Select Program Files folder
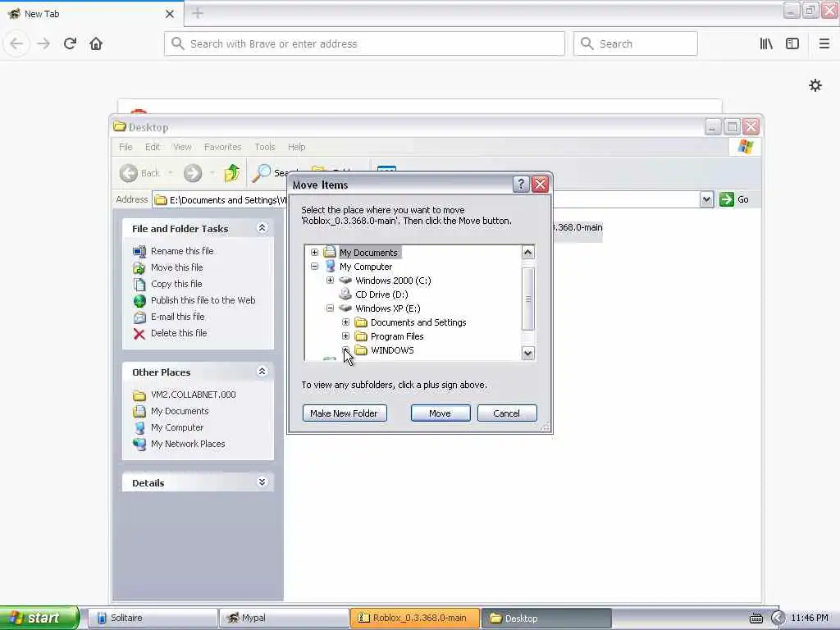This screenshot has height=630, width=840. (x=397, y=336)
